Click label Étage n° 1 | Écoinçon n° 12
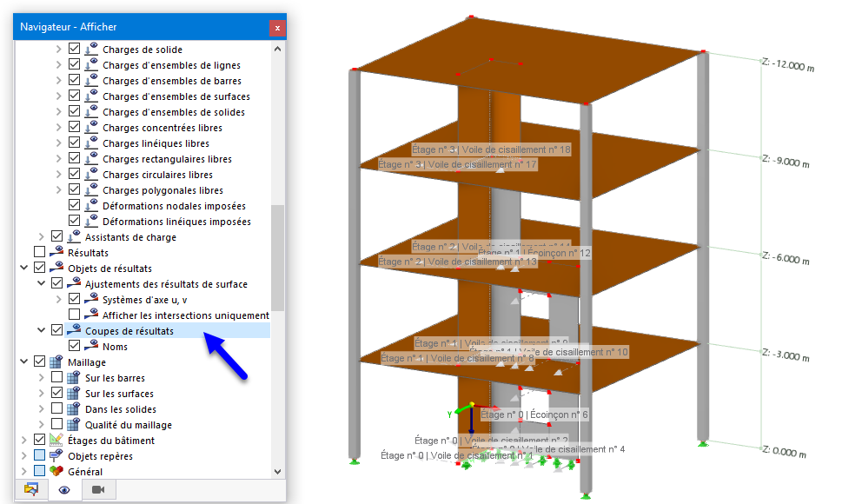Viewport: 862px width, 504px height. tap(534, 253)
